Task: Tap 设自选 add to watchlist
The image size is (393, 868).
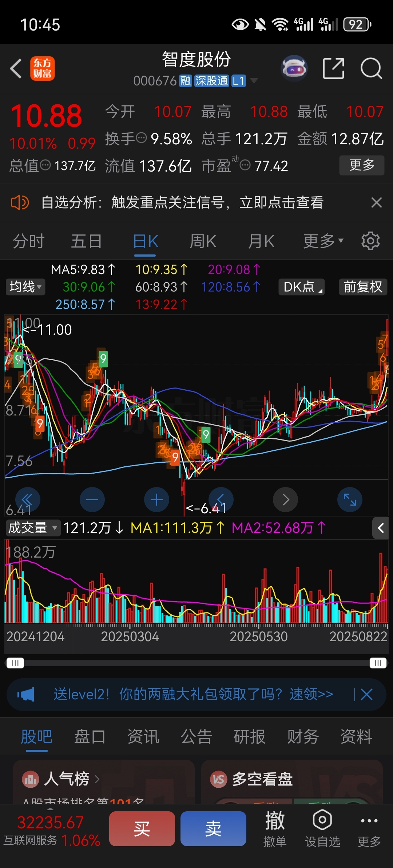Action: tap(322, 829)
